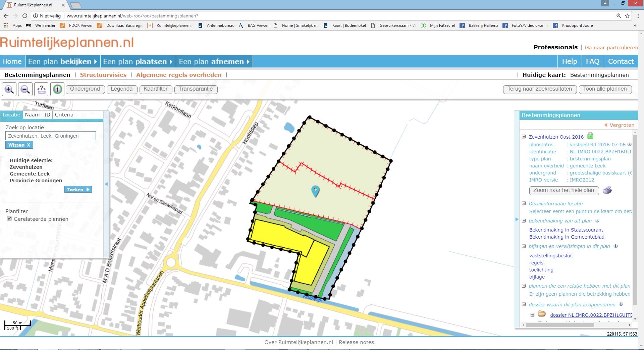
Task: Click Terug naar zoekresultaten button
Action: 540,89
